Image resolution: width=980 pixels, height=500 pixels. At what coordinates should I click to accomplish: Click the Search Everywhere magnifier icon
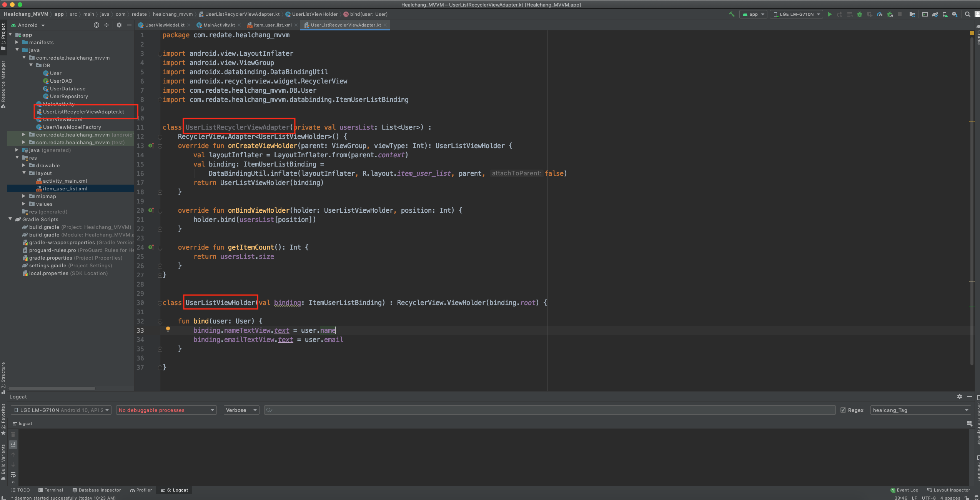[x=968, y=14]
